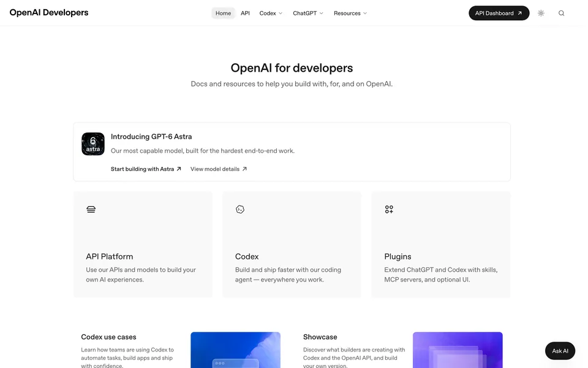
Task: Click the purple Showcase thumbnail
Action: point(458,350)
